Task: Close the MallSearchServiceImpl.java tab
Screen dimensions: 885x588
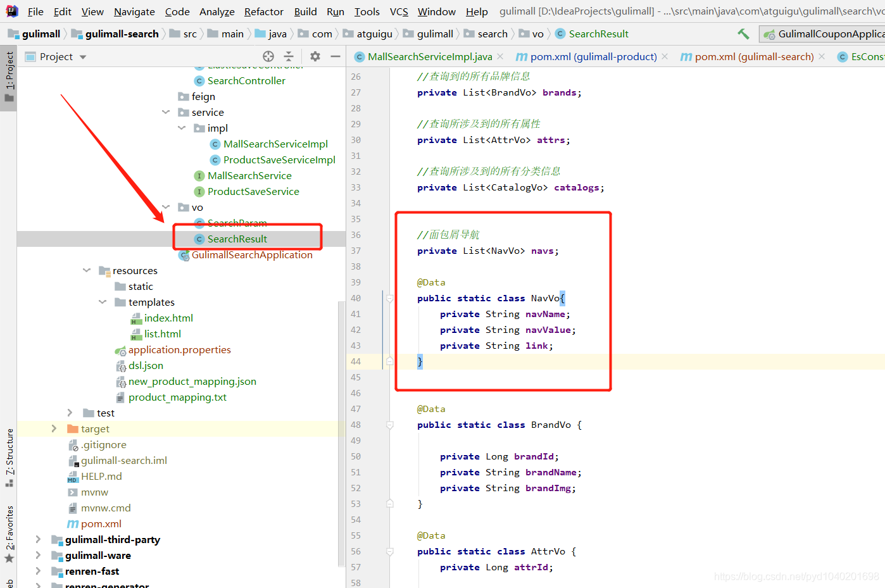Action: [x=500, y=56]
